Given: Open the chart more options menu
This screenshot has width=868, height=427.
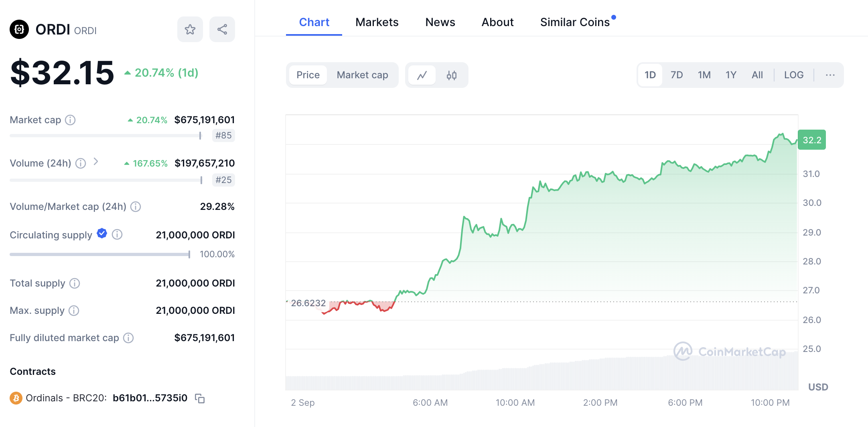Looking at the screenshot, I should tap(830, 75).
